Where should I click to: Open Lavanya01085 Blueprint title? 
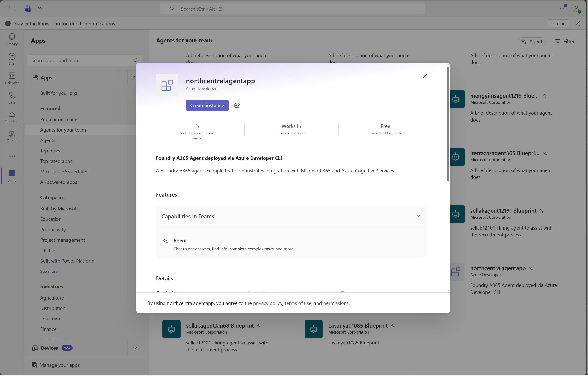[358, 326]
